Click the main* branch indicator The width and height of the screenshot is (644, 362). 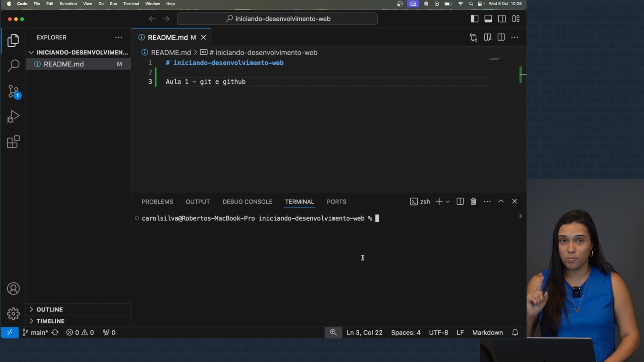pyautogui.click(x=36, y=333)
